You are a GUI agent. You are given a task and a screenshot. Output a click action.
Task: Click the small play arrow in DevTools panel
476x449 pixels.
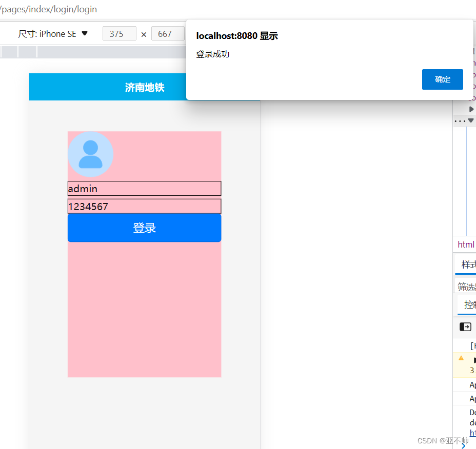click(471, 109)
